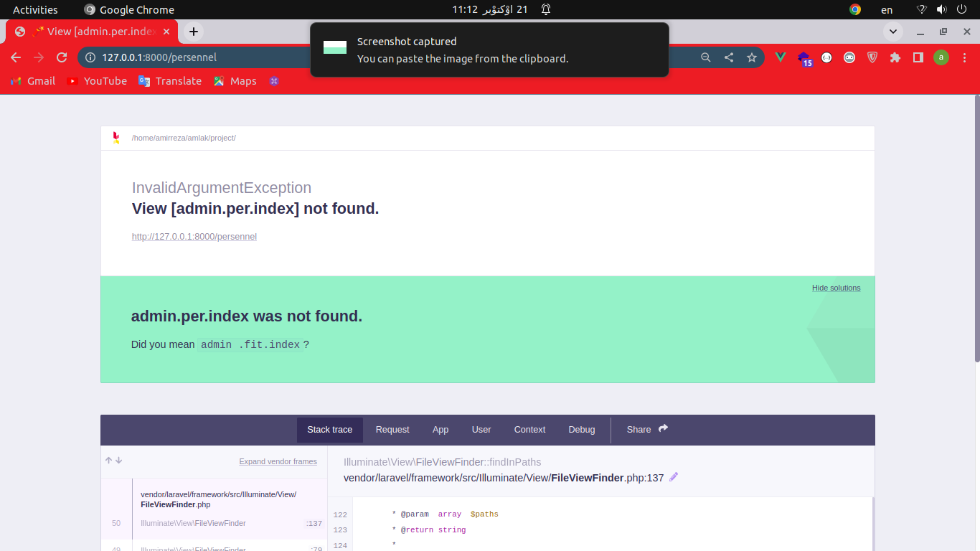Open the clock and calendar in top bar
The image size is (980, 551).
pyautogui.click(x=490, y=9)
